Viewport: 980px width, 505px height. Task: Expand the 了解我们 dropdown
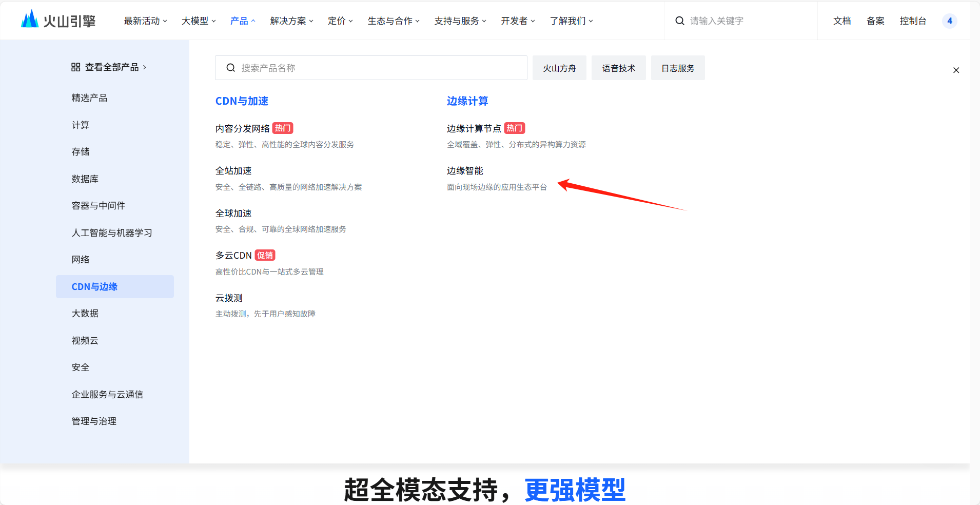(x=571, y=21)
